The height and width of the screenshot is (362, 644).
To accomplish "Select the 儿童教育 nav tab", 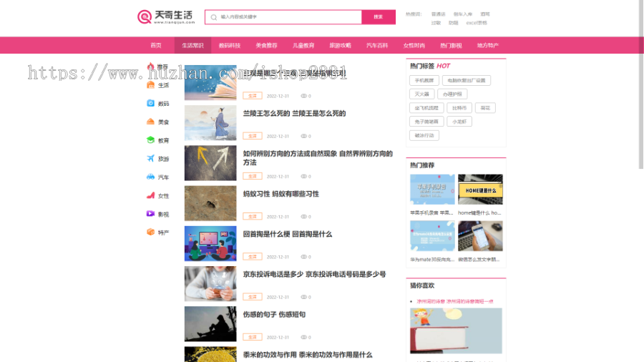I will [x=303, y=46].
